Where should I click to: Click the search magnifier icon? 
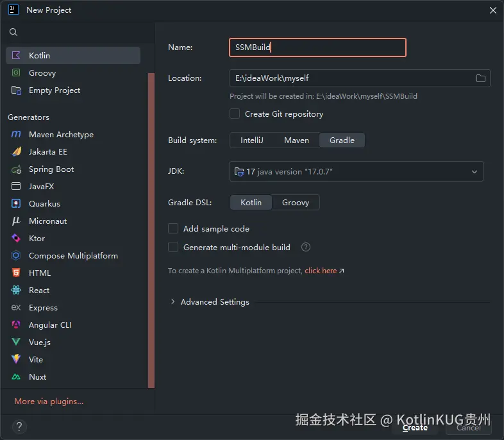[13, 32]
